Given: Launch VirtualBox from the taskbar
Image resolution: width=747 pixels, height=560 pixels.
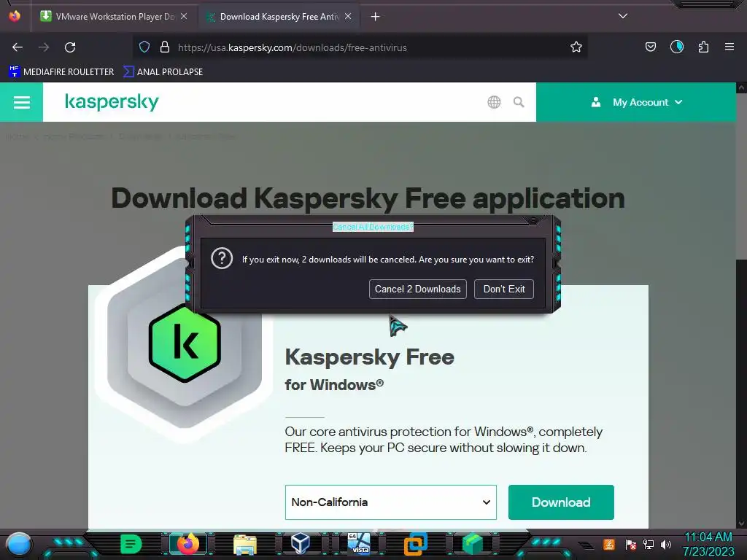Looking at the screenshot, I should [301, 544].
